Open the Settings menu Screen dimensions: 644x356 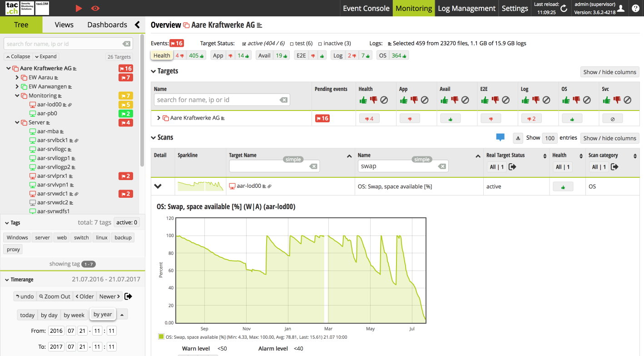click(515, 8)
